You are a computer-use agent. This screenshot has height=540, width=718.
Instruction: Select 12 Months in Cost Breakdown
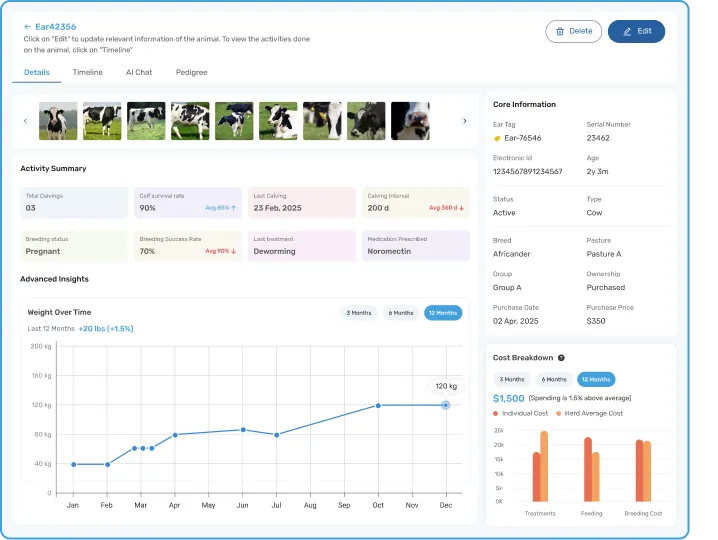(596, 379)
